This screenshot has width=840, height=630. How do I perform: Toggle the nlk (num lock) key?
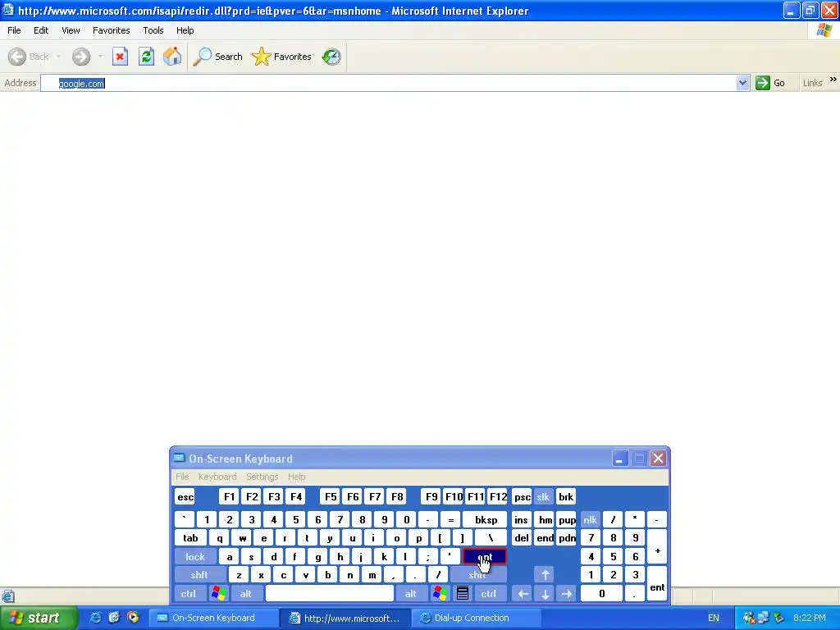[590, 519]
